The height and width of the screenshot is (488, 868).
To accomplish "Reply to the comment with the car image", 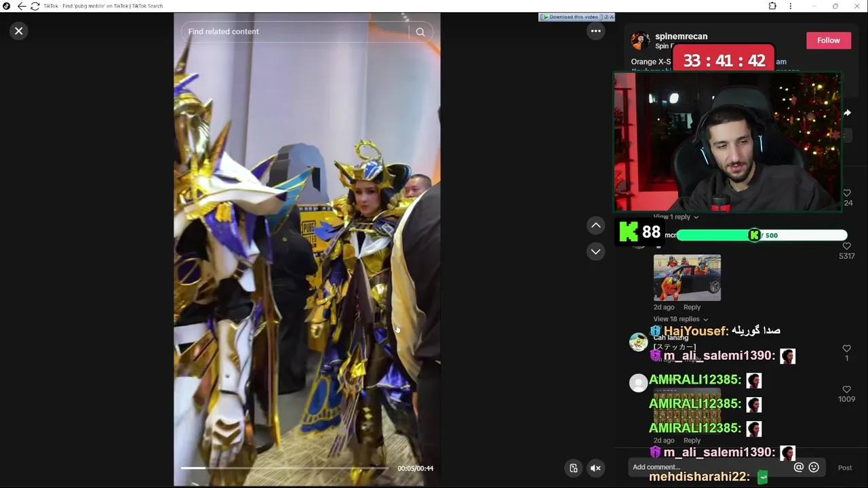I will pyautogui.click(x=692, y=307).
